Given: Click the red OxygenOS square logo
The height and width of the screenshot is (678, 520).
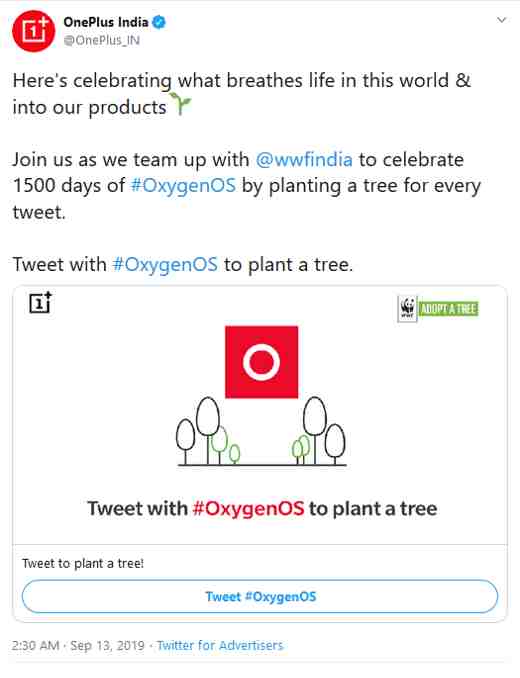Looking at the screenshot, I should (262, 362).
